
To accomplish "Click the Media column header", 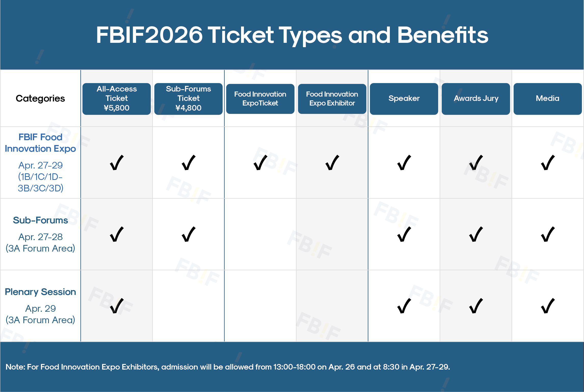I will coord(548,99).
